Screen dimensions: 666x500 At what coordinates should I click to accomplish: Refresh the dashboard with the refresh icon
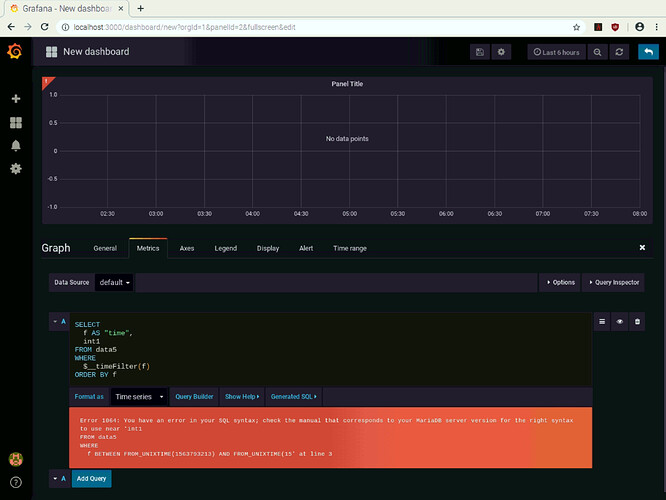(619, 52)
